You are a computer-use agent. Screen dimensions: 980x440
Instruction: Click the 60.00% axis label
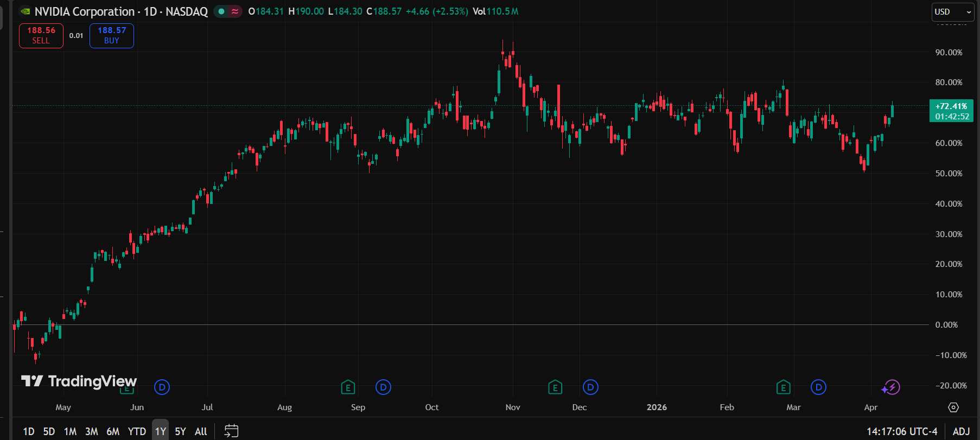click(x=949, y=143)
